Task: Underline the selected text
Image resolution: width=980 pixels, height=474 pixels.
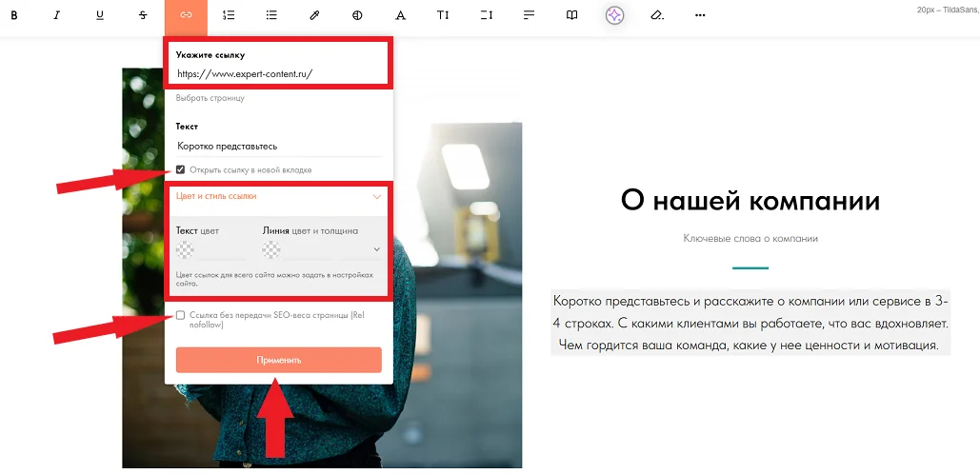Action: point(100,15)
